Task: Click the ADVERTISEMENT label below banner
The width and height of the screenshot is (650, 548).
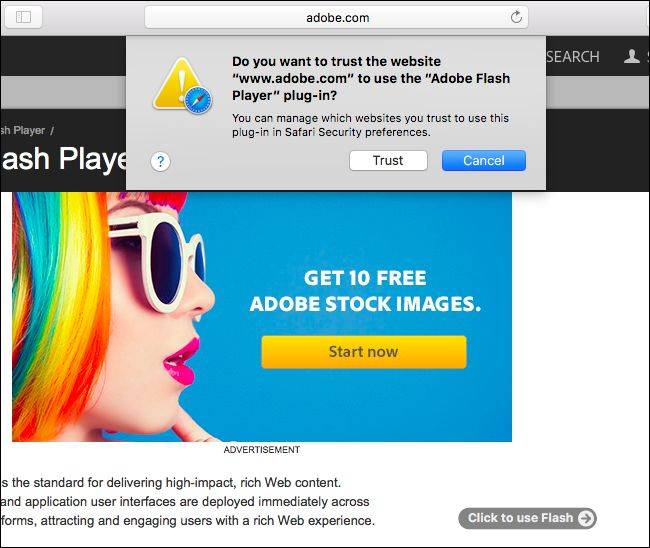Action: click(262, 450)
